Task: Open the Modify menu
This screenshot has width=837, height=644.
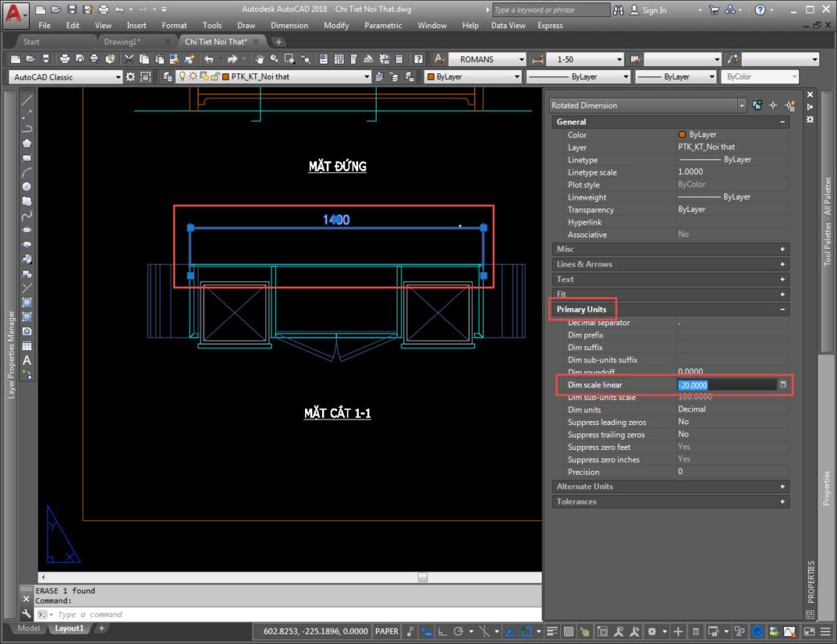Action: point(336,25)
